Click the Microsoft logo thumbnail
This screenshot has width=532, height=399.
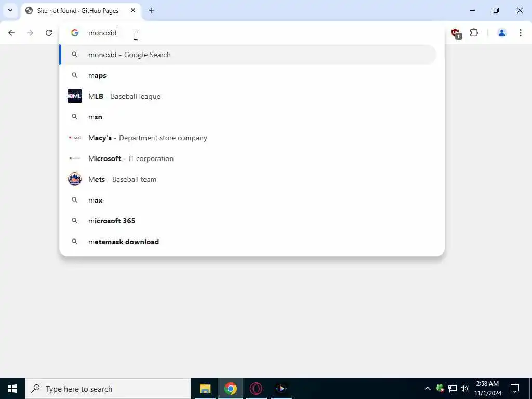(75, 158)
